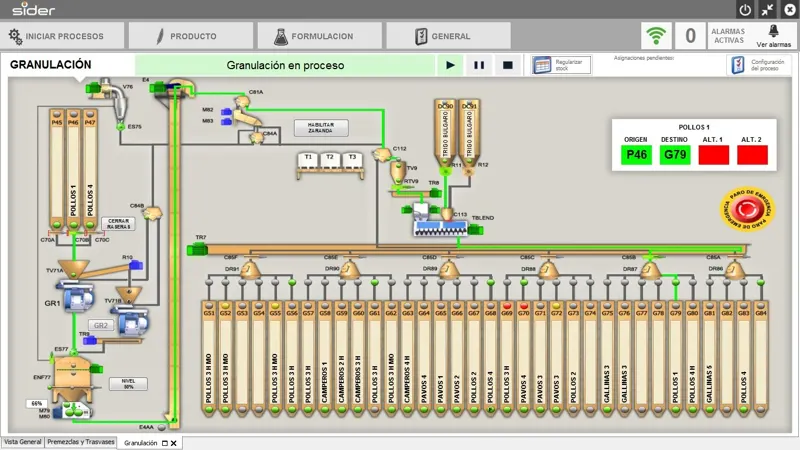Click the DR91 distributor icon
This screenshot has height=450, width=800.
click(x=250, y=269)
